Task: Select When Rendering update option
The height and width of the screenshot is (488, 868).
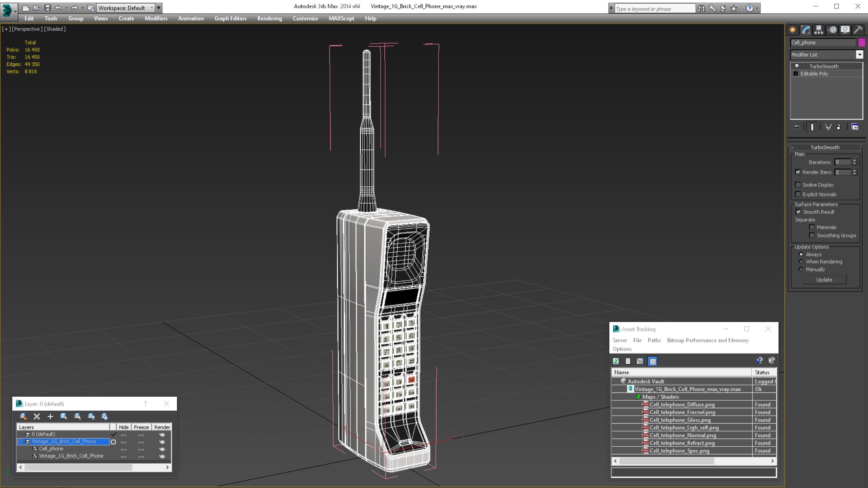Action: (801, 262)
